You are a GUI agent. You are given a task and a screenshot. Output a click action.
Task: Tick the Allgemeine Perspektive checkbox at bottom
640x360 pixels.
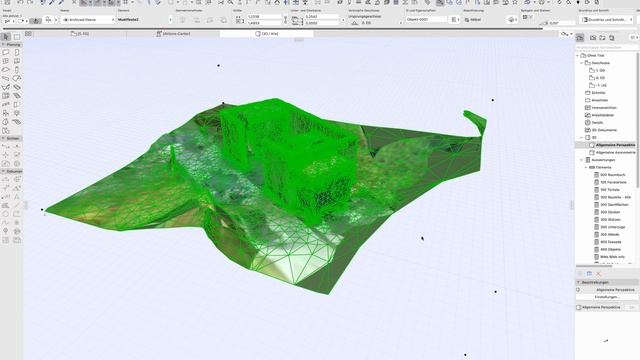click(x=578, y=307)
